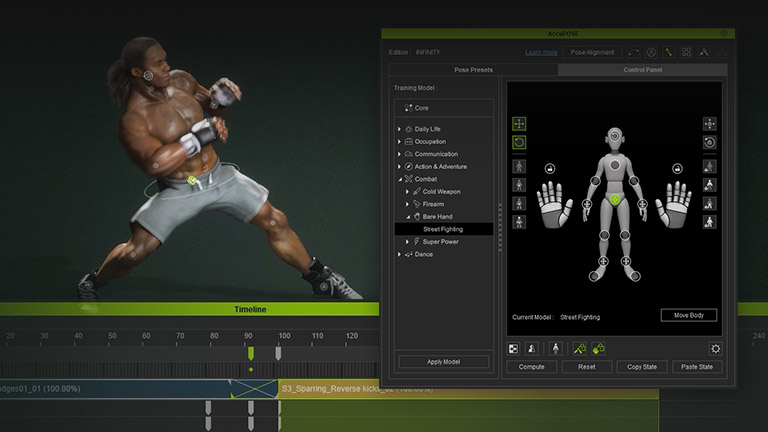
Task: Click the hip joint on mannequin
Action: [613, 200]
